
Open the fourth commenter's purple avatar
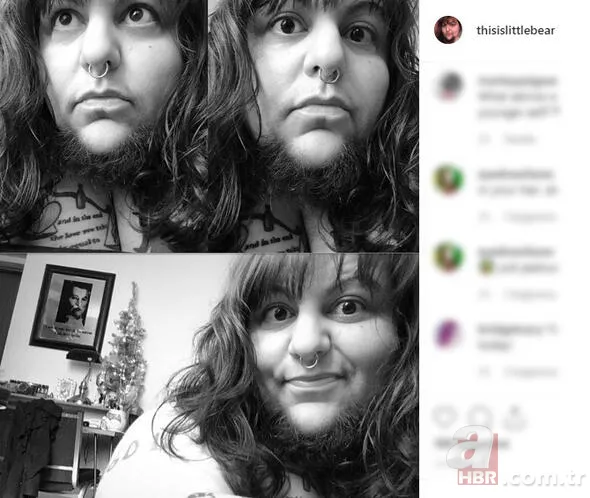click(x=449, y=334)
